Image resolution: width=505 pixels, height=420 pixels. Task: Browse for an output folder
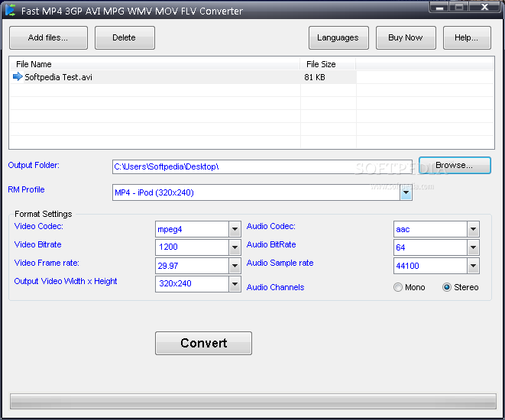[455, 166]
